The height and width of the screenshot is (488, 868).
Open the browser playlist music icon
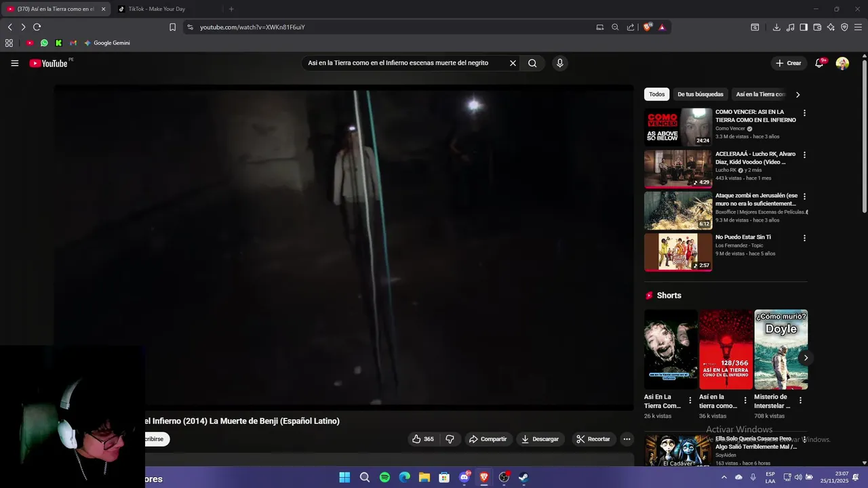tap(790, 27)
